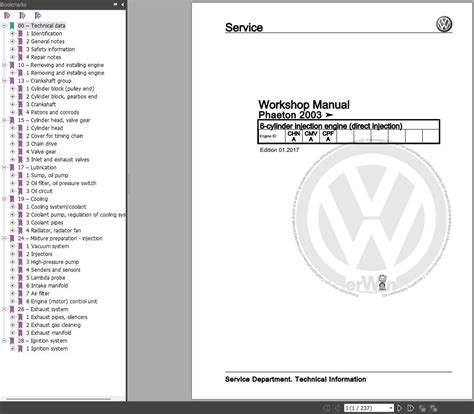Jump to the last page

pyautogui.click(x=410, y=408)
